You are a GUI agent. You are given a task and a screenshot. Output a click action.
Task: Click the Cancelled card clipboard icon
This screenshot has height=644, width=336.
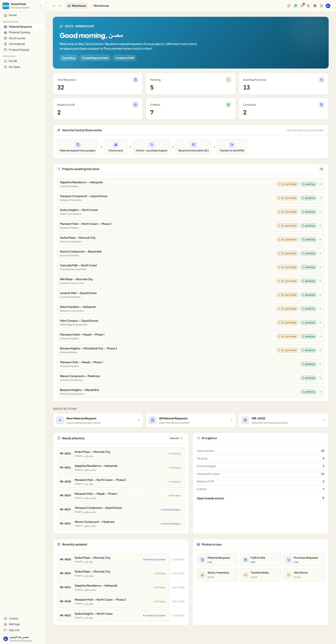point(321,105)
